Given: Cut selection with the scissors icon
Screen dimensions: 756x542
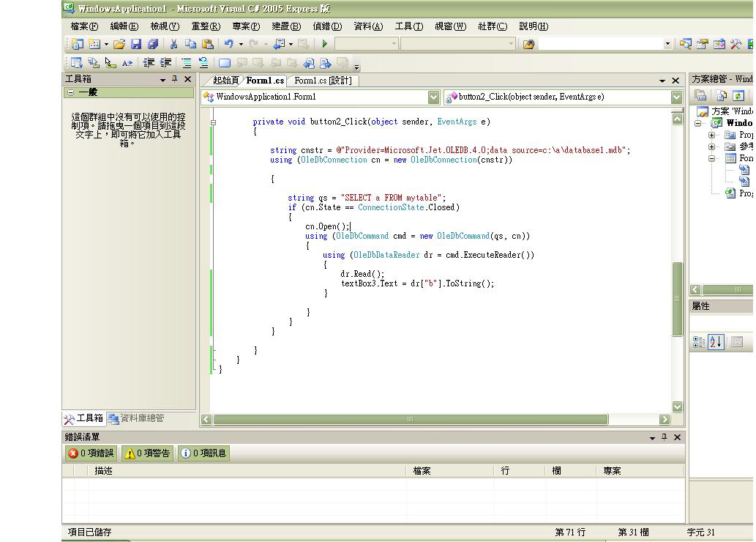Looking at the screenshot, I should 173,45.
